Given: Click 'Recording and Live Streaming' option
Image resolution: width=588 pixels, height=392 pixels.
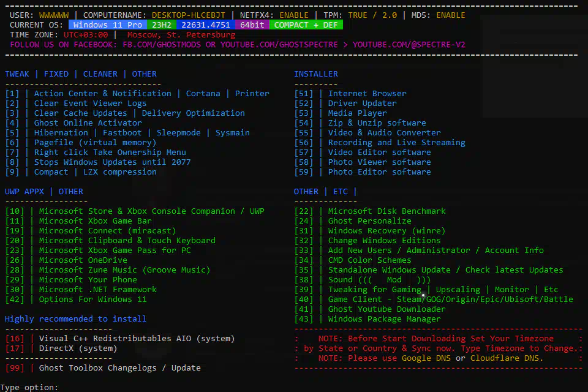Looking at the screenshot, I should tap(380, 143).
